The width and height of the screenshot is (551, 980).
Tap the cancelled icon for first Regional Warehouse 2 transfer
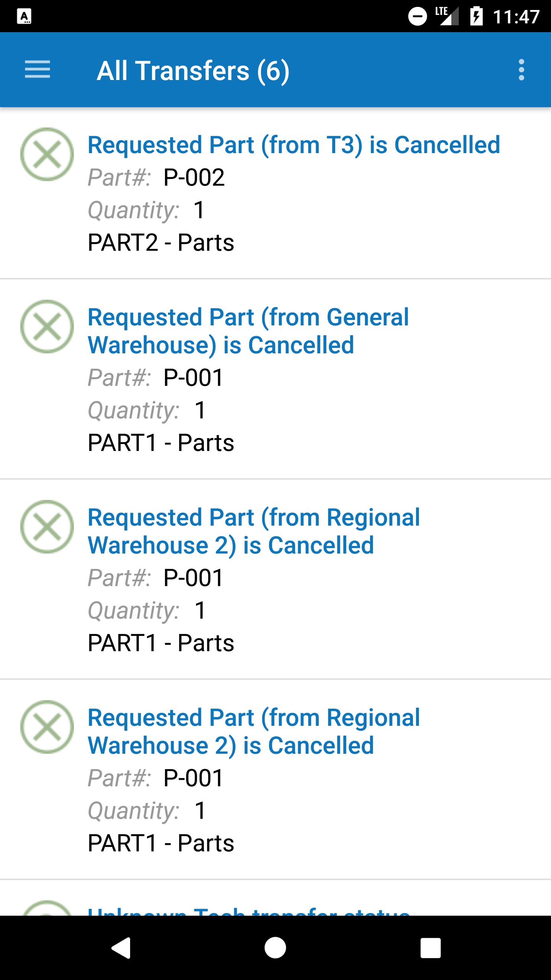(47, 527)
